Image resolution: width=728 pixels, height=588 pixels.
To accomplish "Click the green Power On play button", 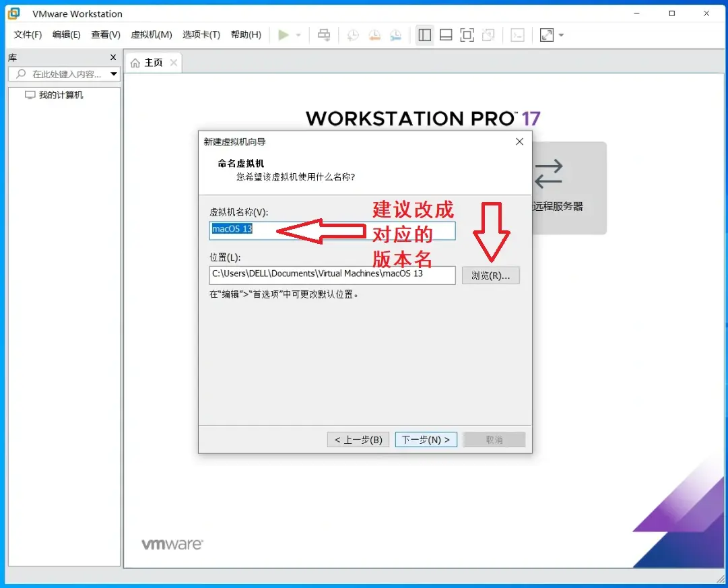I will click(x=284, y=35).
